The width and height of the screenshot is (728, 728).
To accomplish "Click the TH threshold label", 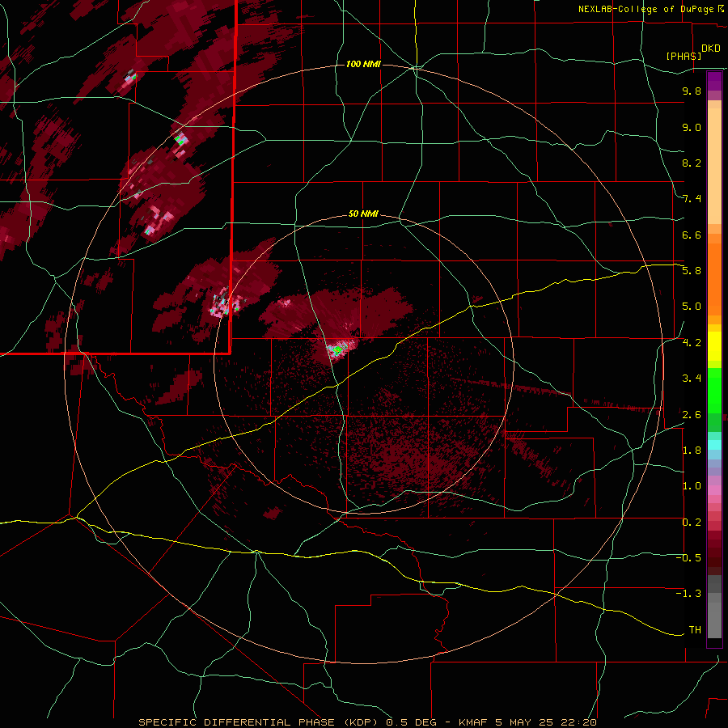I will 695,630.
